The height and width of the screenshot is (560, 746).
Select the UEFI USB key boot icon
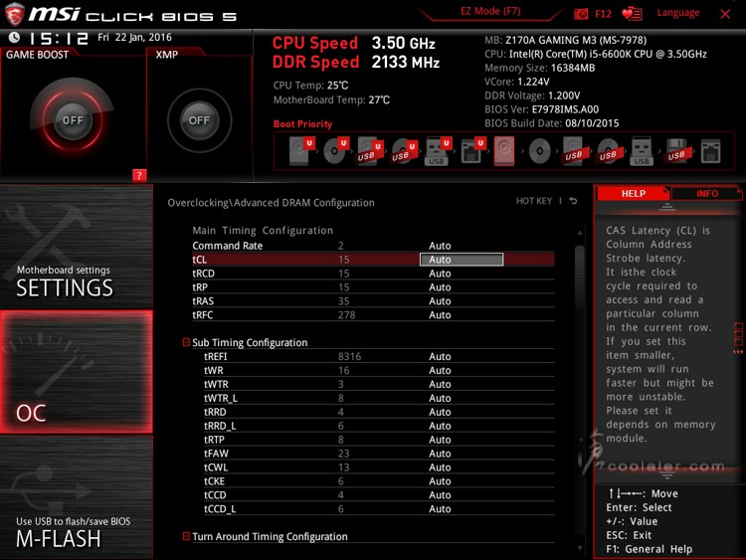(438, 151)
